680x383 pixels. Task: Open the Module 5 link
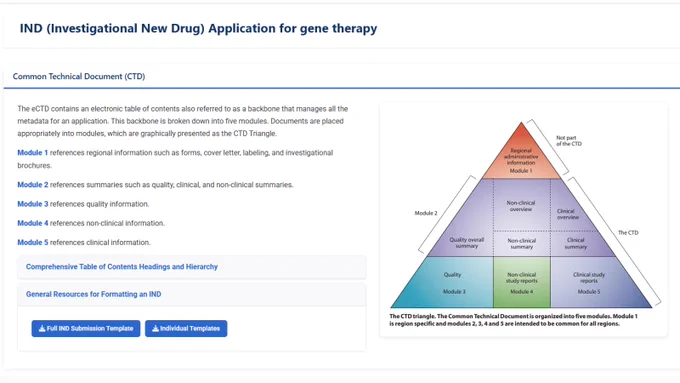click(x=33, y=242)
